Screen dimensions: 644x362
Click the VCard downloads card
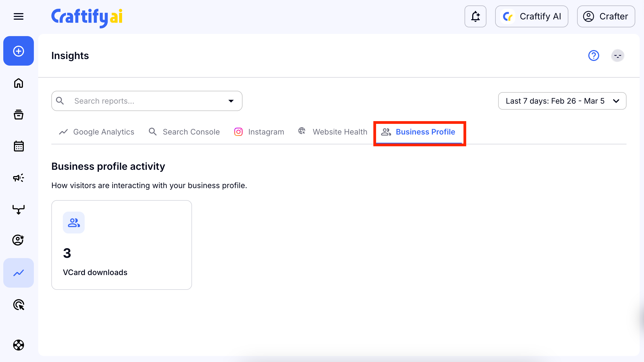[x=122, y=245]
